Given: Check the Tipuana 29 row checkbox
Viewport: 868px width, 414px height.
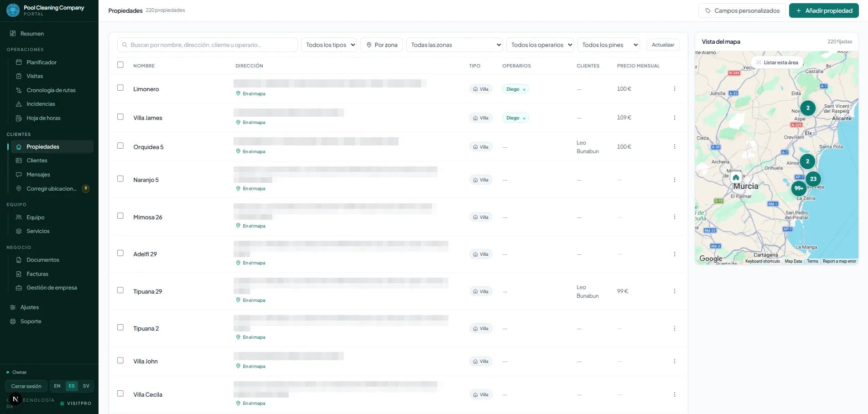Looking at the screenshot, I should click(120, 290).
